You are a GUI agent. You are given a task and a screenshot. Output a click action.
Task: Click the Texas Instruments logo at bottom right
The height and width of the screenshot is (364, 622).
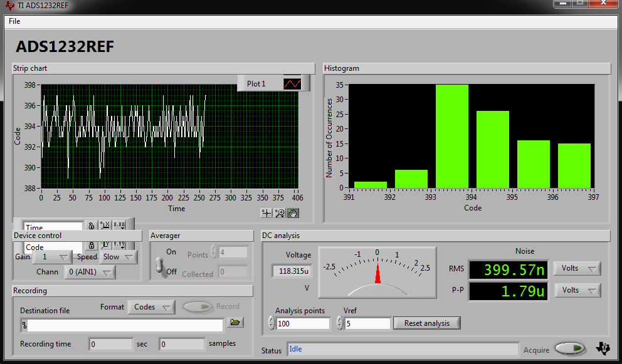point(602,348)
